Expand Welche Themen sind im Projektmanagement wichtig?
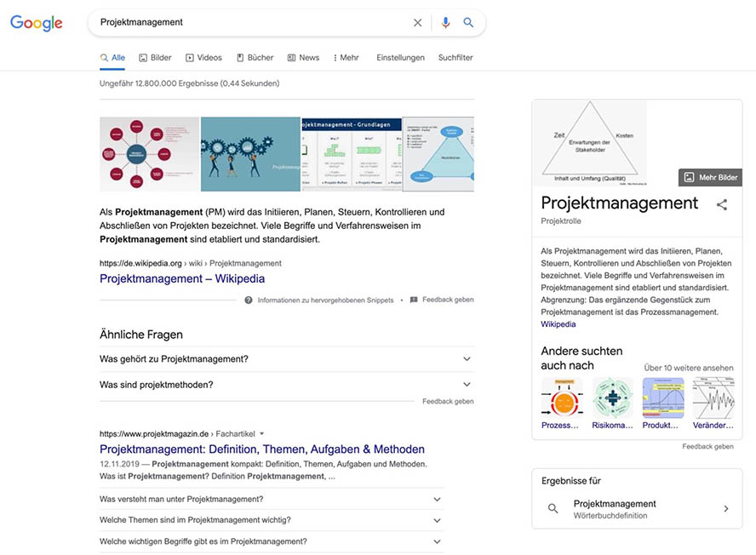The image size is (756, 555). pos(272,520)
